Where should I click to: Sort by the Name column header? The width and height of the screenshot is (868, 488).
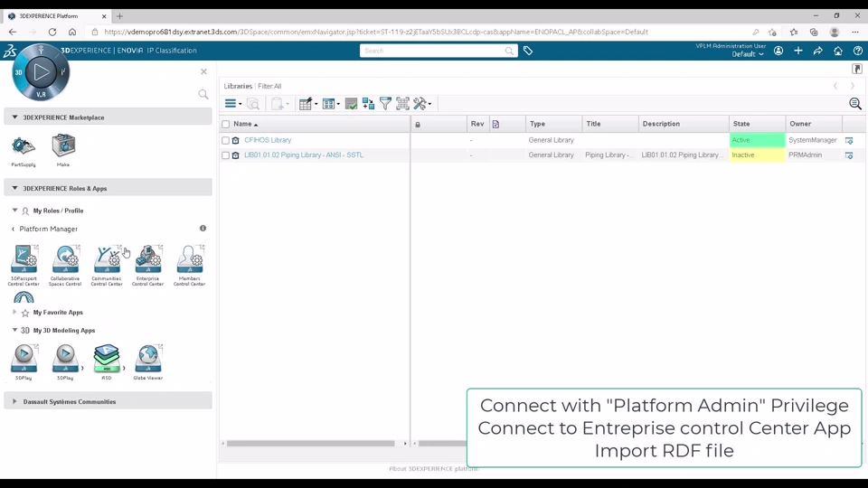pyautogui.click(x=242, y=124)
